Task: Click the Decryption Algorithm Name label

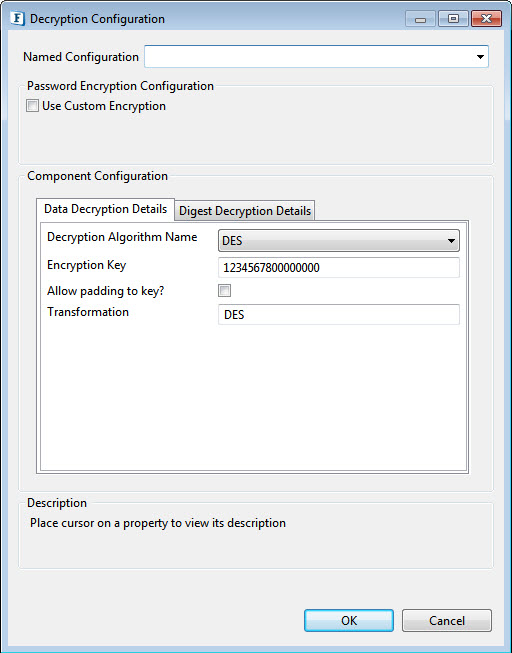Action: [x=122, y=237]
